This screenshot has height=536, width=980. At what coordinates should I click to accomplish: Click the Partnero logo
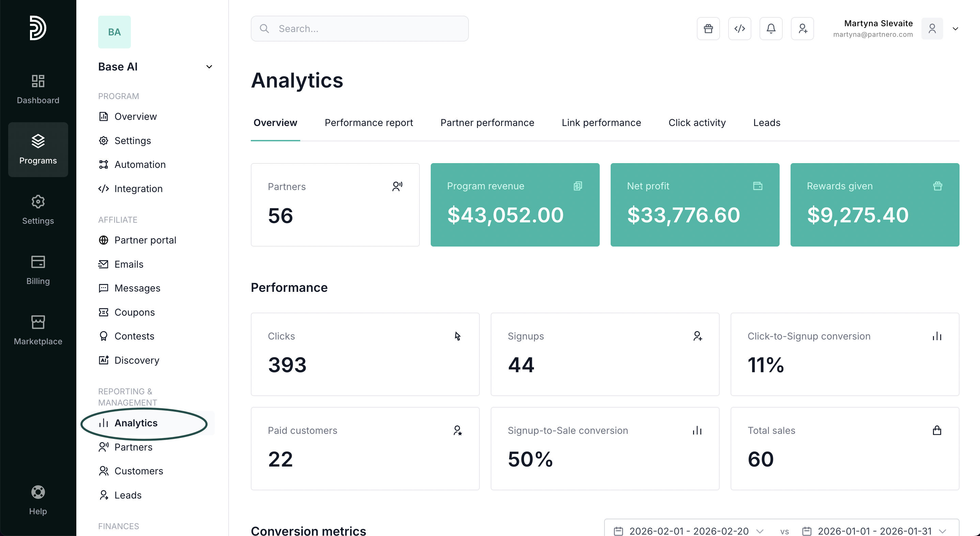[x=38, y=28]
